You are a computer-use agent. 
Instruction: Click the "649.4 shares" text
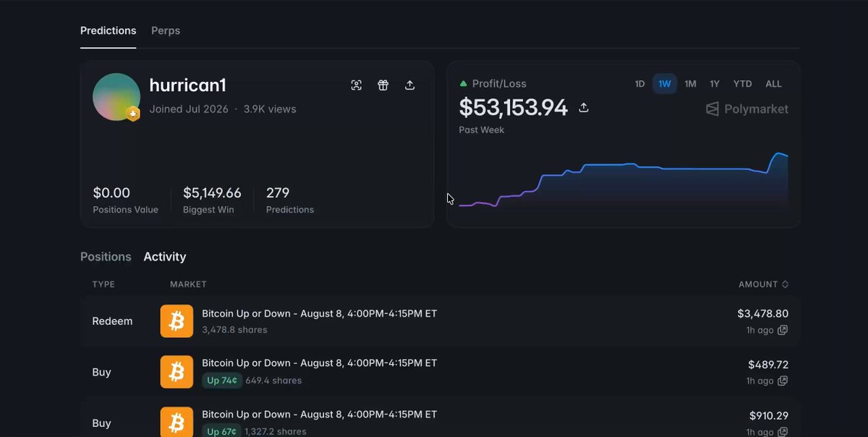coord(273,381)
